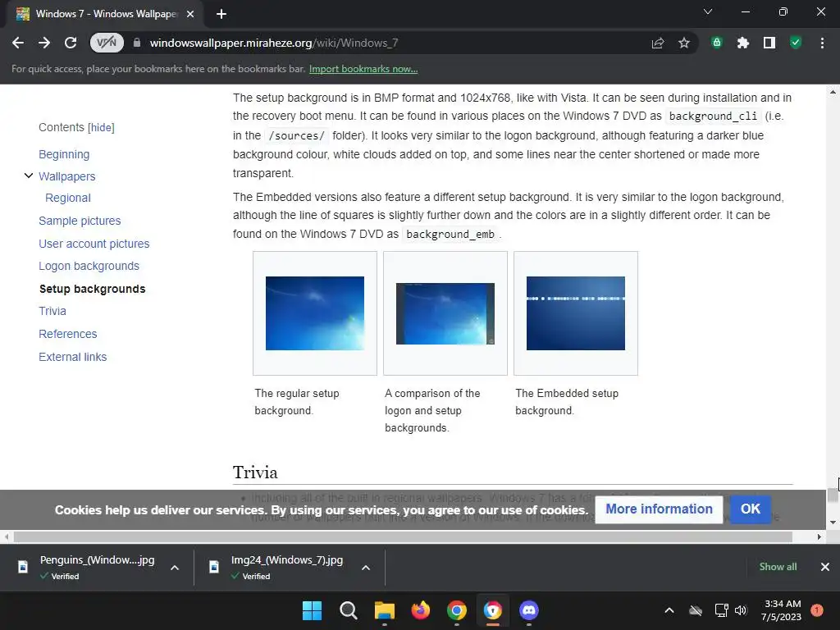This screenshot has height=630, width=840.
Task: Accept cookies with OK button
Action: (750, 509)
